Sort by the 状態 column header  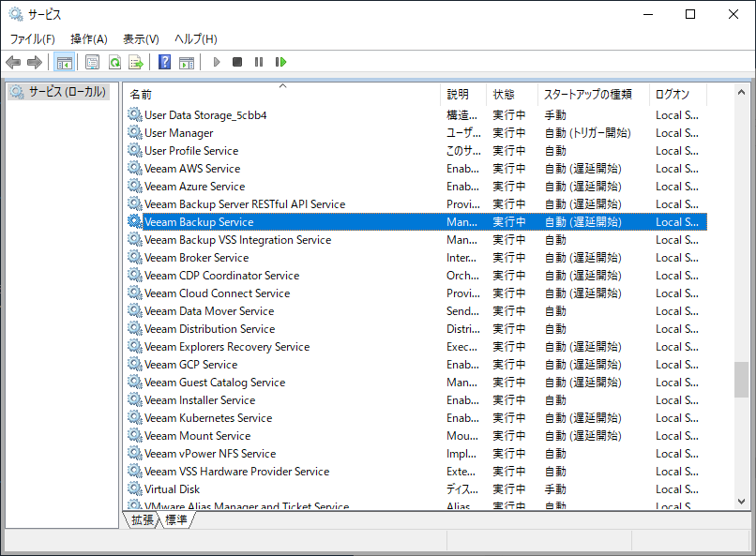(511, 94)
